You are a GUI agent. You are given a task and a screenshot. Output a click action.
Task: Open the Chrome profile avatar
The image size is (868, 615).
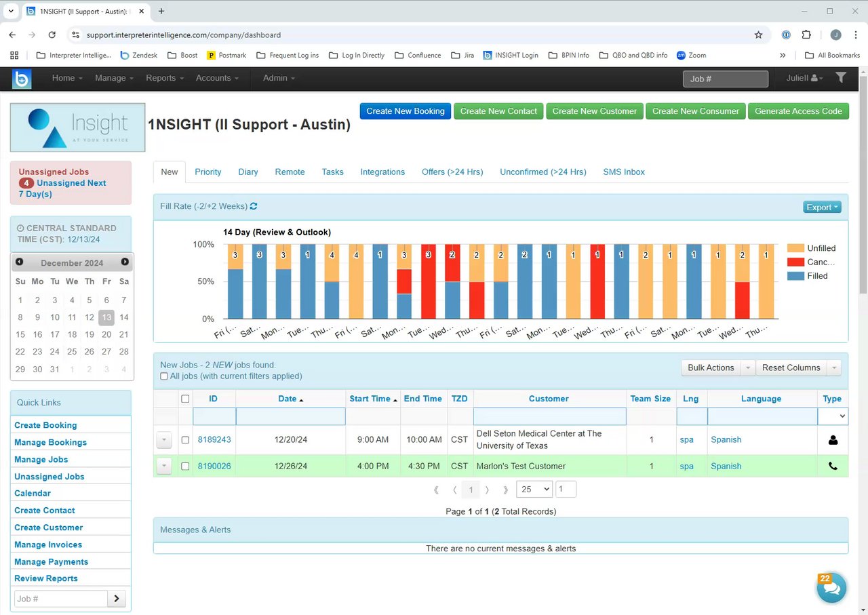835,35
